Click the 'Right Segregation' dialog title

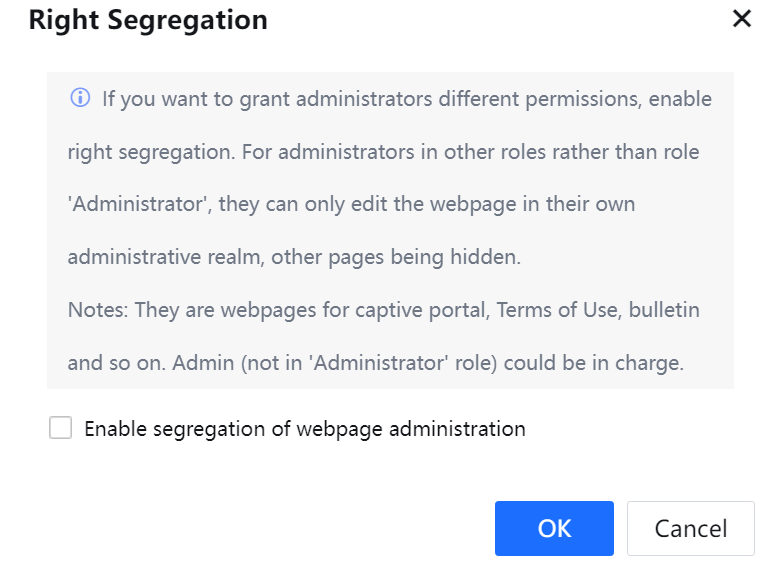(148, 20)
